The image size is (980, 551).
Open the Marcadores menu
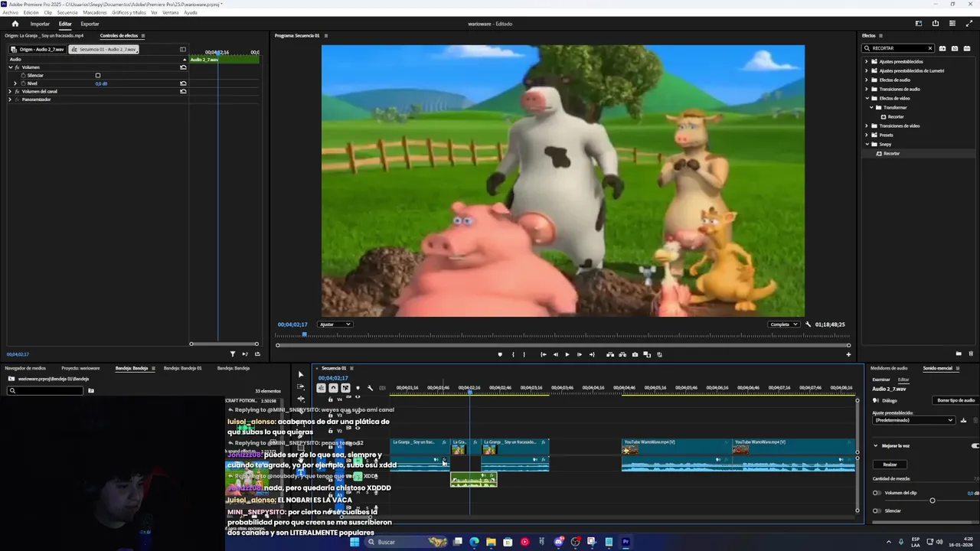95,12
